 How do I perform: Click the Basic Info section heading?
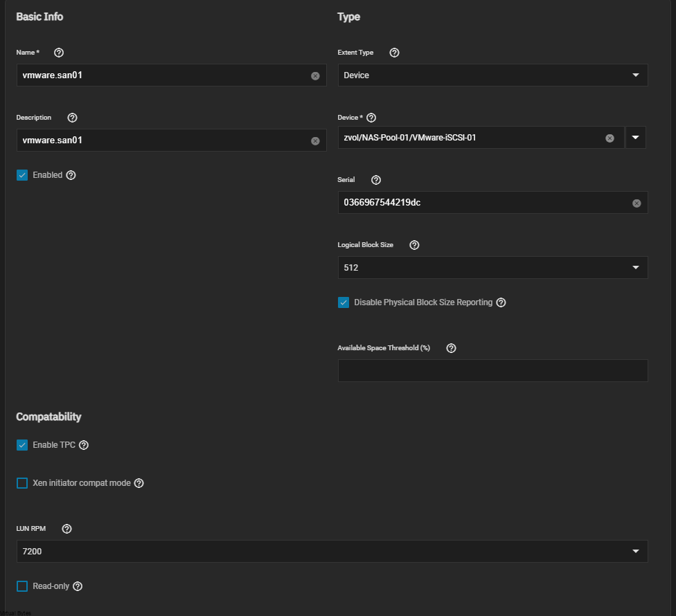39,17
